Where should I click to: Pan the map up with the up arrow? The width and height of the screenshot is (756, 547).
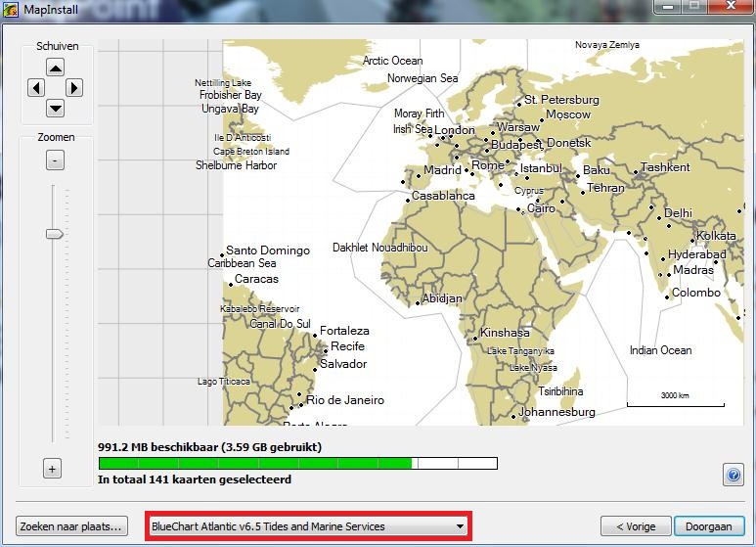coord(56,68)
